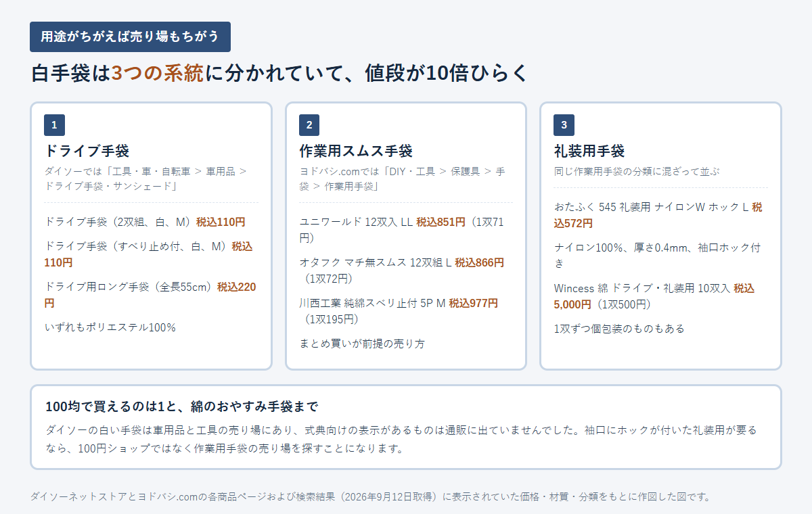This screenshot has height=514, width=812.
Task: Click the source footnote about ダイソーネットストア
Action: [371, 496]
